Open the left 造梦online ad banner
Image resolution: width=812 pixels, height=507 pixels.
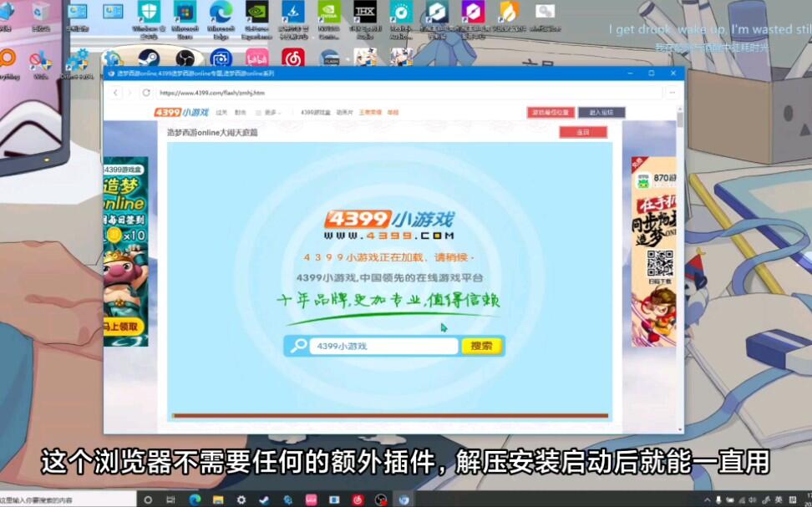(126, 251)
